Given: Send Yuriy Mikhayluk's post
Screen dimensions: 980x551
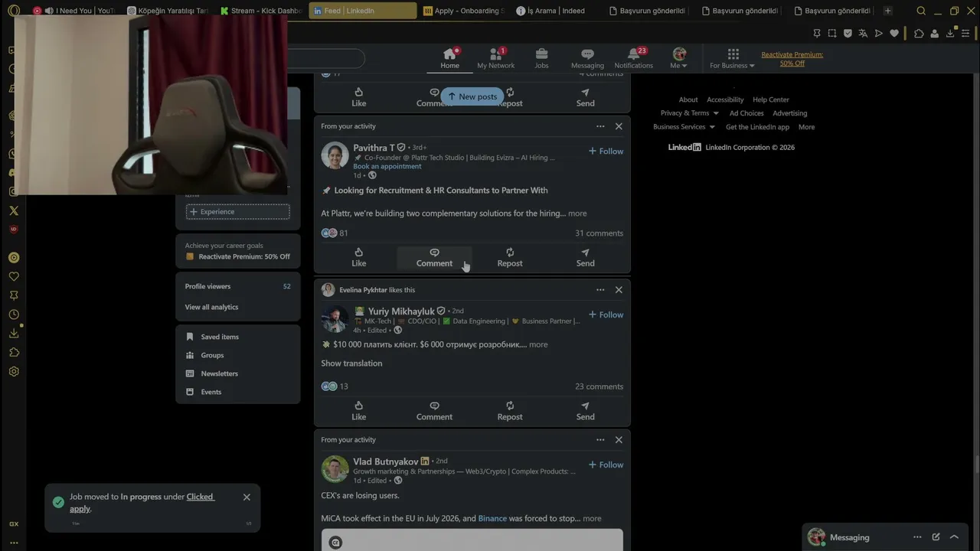Looking at the screenshot, I should pyautogui.click(x=585, y=411).
